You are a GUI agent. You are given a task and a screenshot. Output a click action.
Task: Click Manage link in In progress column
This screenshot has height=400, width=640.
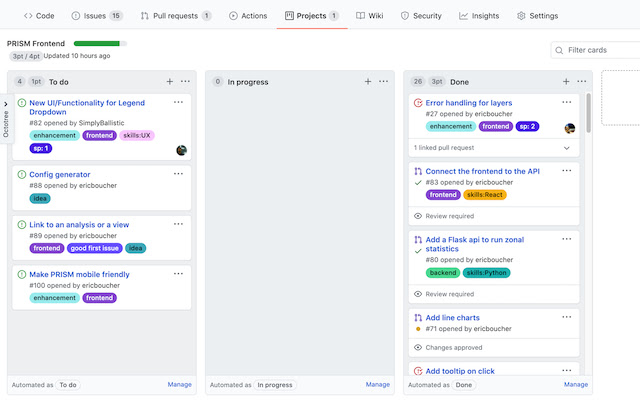point(378,384)
